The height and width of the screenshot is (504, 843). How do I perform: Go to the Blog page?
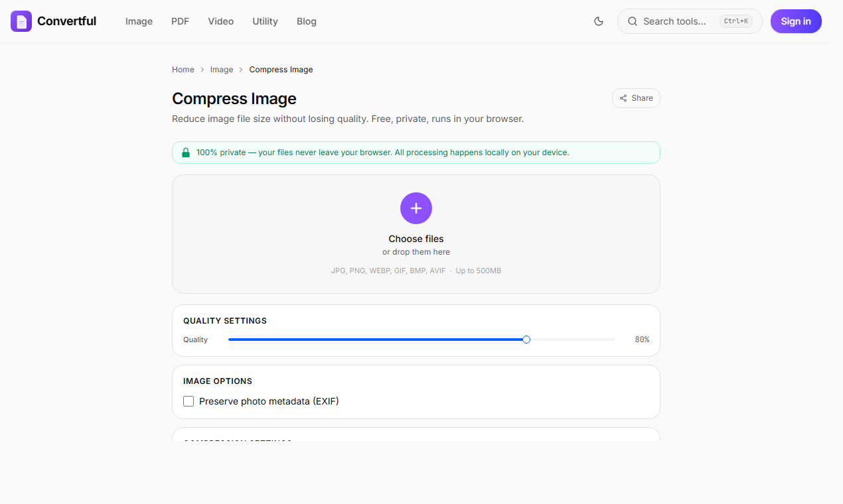pyautogui.click(x=307, y=21)
